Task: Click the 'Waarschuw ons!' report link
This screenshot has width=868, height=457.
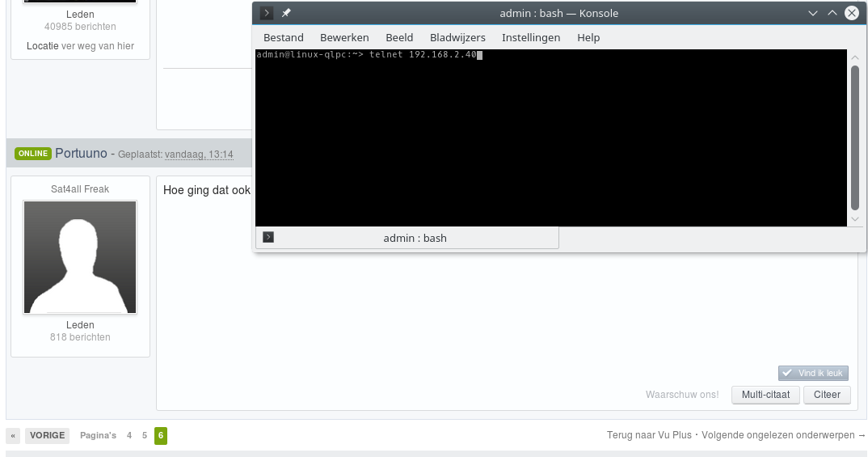Action: [x=682, y=395]
